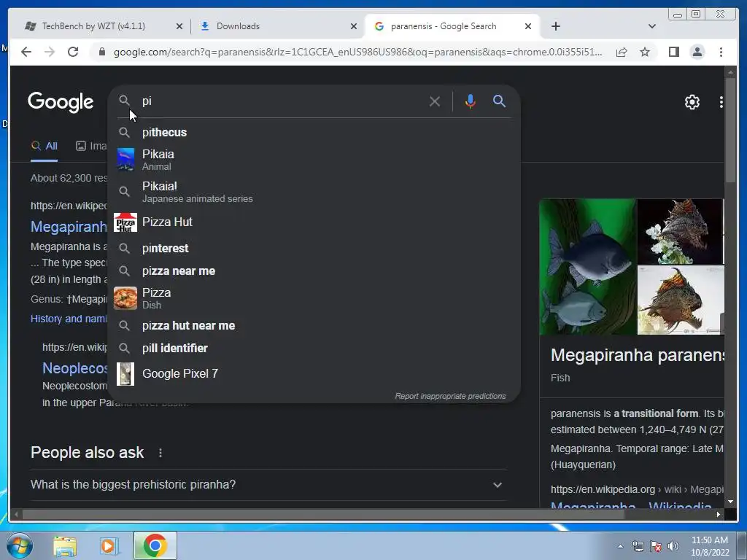The image size is (747, 560).
Task: Start voice search with microphone
Action: click(x=471, y=101)
